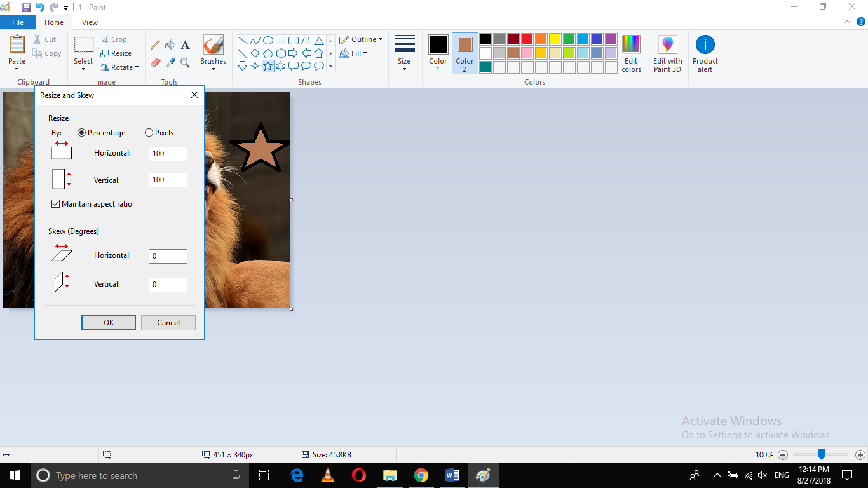
Task: Choose the Fill with color tool
Action: tap(170, 44)
